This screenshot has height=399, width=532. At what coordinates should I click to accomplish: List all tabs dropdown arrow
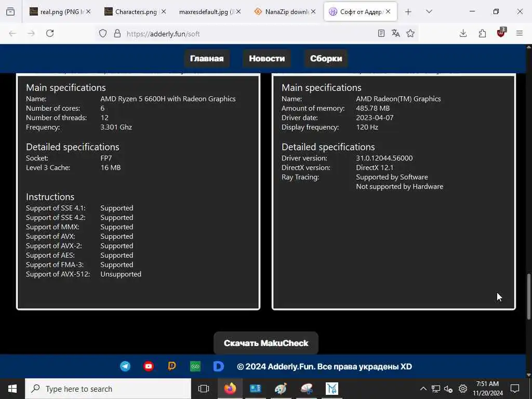(x=429, y=11)
